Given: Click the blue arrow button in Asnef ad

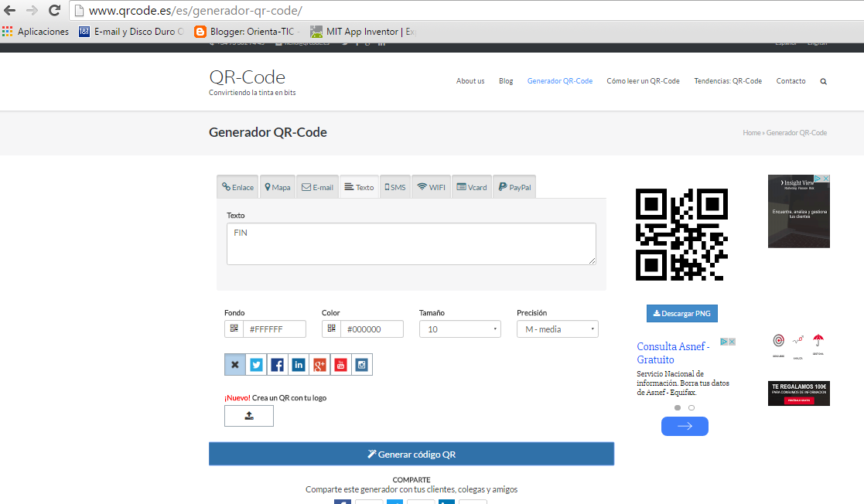Looking at the screenshot, I should click(x=685, y=427).
